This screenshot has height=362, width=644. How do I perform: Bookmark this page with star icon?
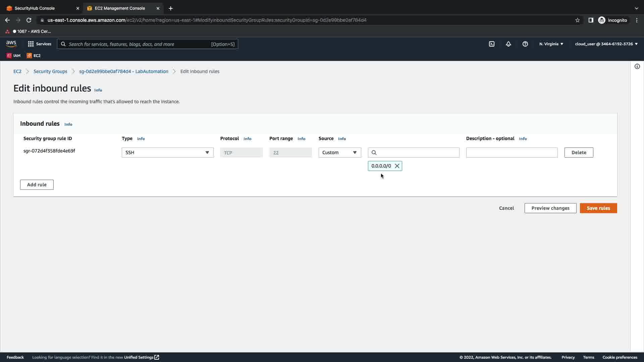[x=577, y=20]
